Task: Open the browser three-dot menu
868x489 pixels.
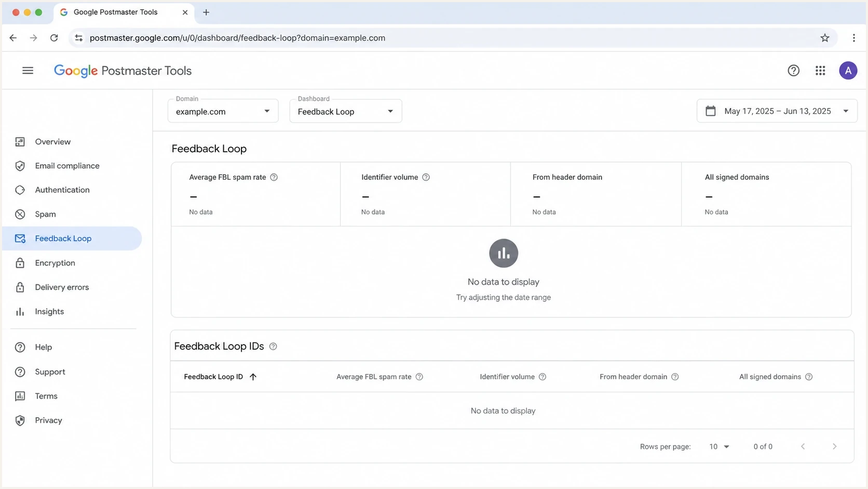Action: [x=854, y=38]
